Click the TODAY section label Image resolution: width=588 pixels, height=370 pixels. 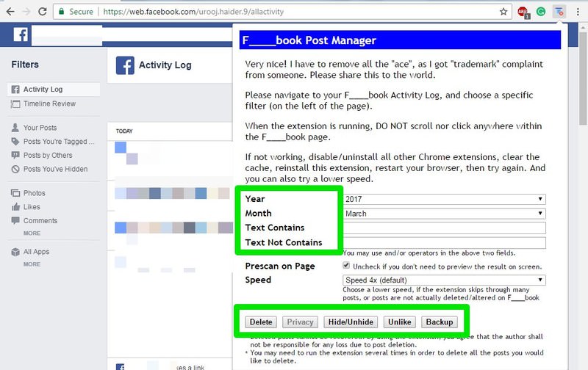(x=124, y=131)
